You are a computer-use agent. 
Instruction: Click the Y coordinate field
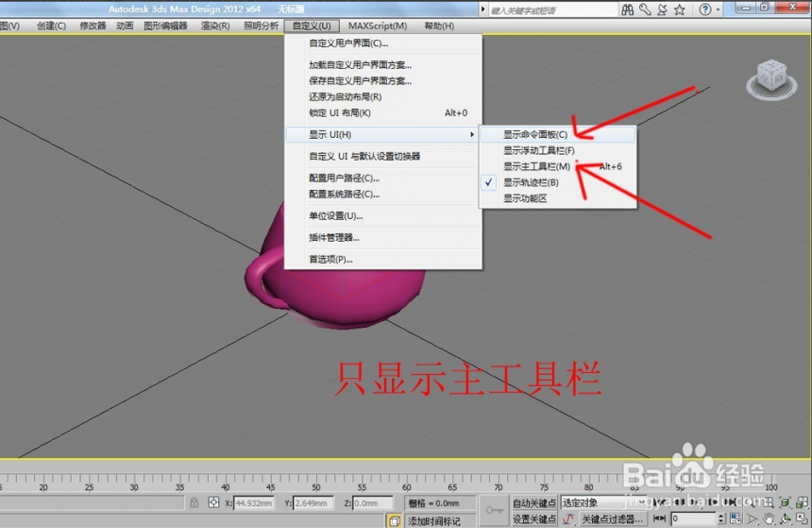click(x=313, y=503)
